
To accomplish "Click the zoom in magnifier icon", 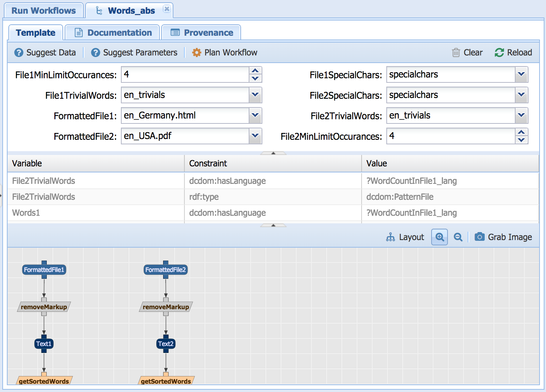I will point(440,237).
